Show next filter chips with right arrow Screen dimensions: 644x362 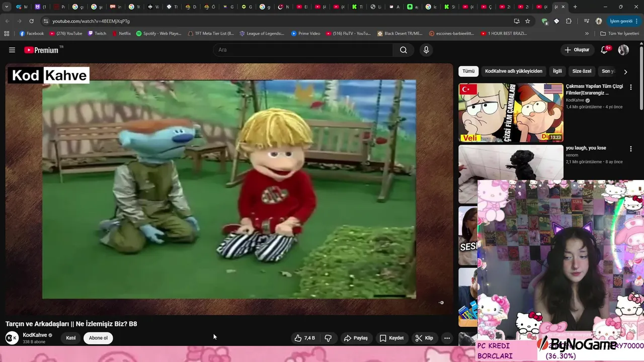pyautogui.click(x=625, y=71)
